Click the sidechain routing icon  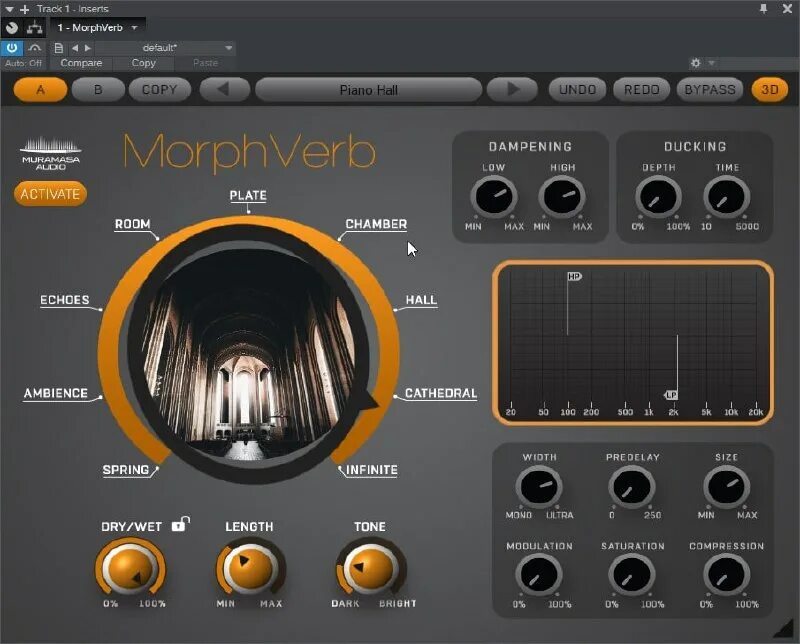tap(35, 28)
